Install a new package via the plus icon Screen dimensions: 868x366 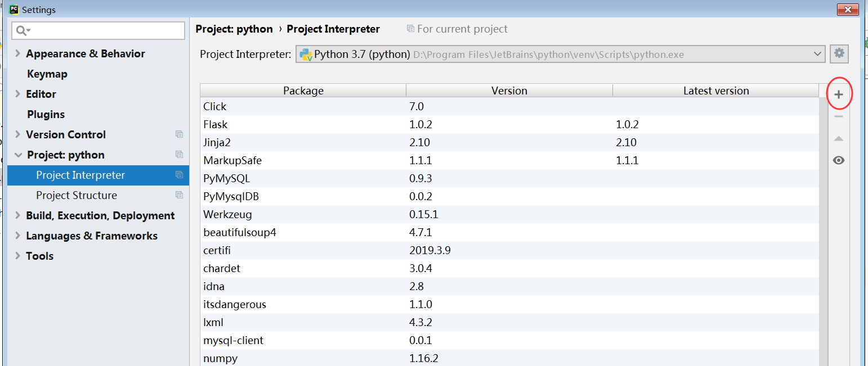[839, 93]
